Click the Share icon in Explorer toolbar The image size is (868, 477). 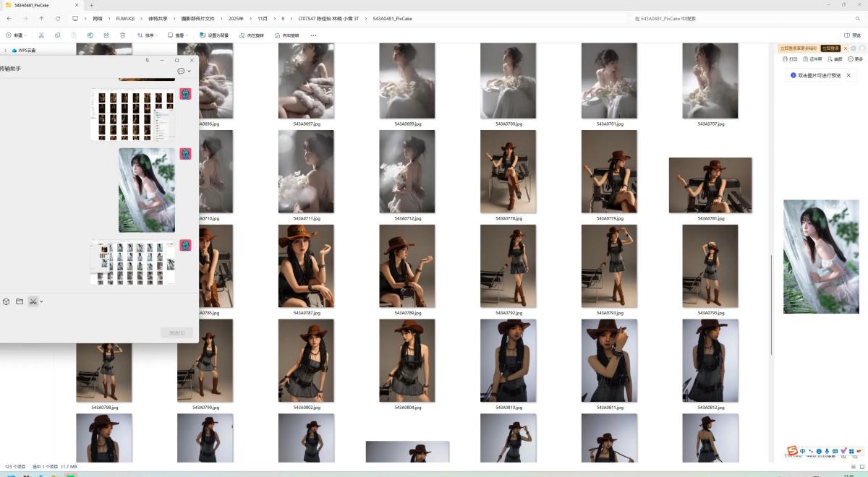(x=106, y=35)
